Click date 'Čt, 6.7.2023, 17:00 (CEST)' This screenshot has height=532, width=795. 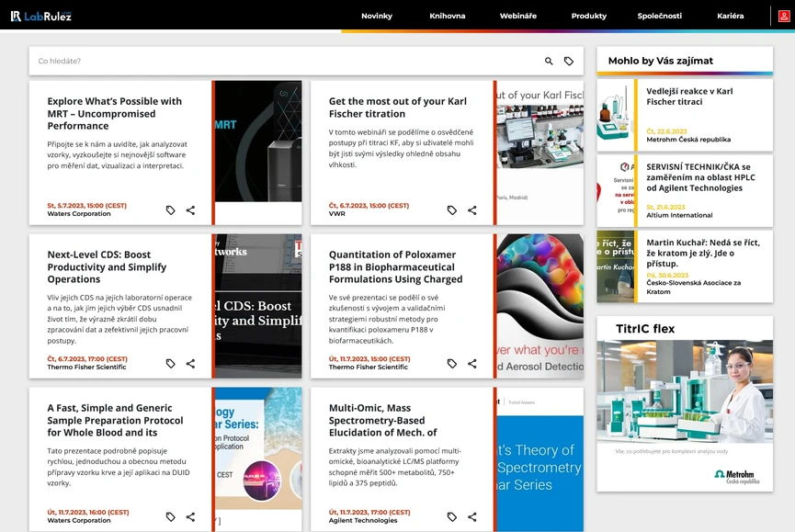tap(87, 358)
